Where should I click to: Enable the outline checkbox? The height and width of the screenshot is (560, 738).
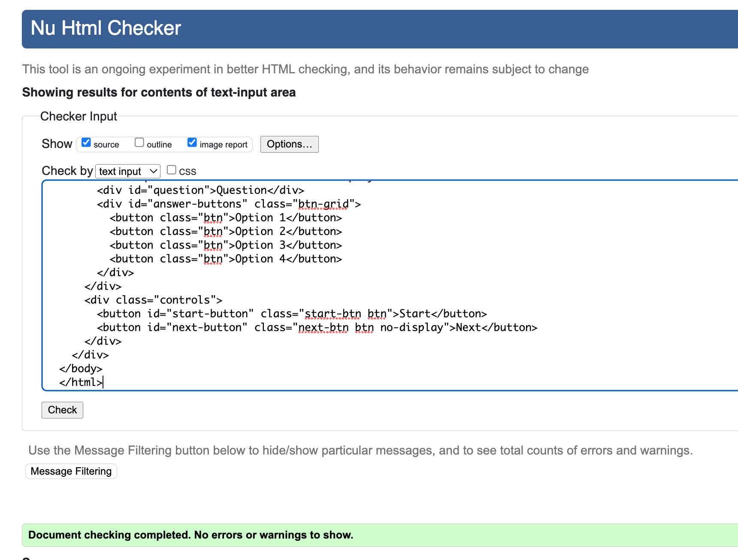pyautogui.click(x=139, y=142)
